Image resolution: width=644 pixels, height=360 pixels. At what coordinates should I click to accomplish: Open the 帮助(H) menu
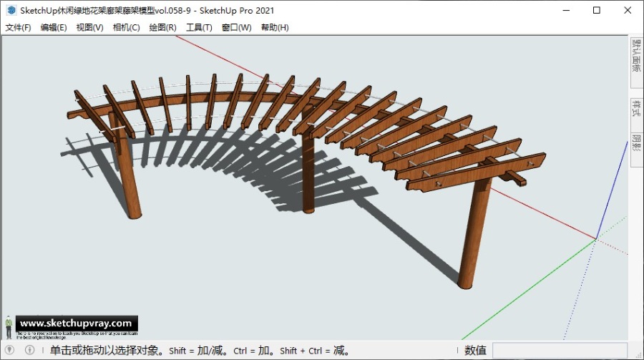pos(275,27)
